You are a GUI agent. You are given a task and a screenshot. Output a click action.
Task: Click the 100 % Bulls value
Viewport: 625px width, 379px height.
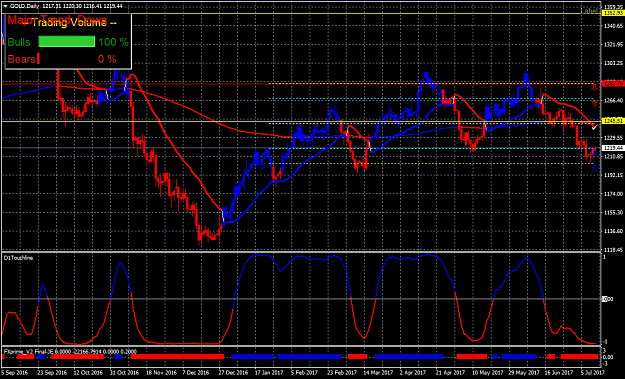click(x=113, y=42)
